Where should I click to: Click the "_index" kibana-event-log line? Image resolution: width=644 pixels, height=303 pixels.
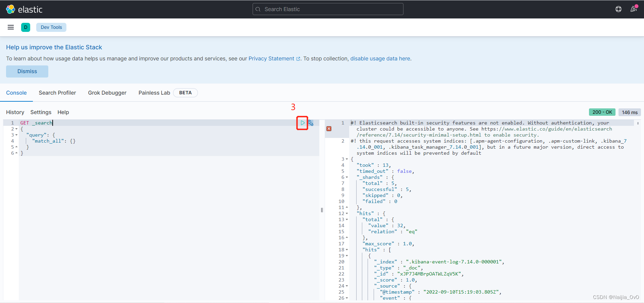439,262
